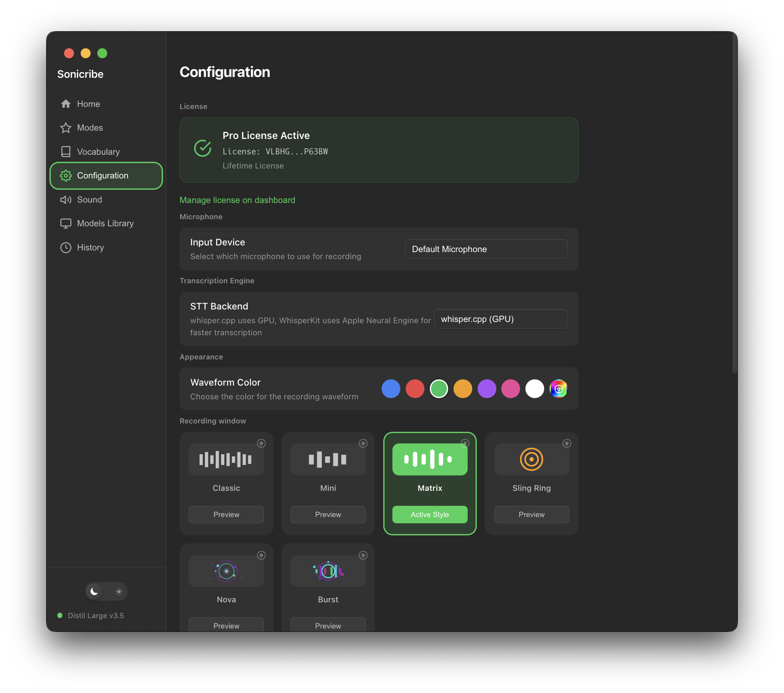Preview the Classic recording style
Image resolution: width=784 pixels, height=693 pixels.
point(226,515)
